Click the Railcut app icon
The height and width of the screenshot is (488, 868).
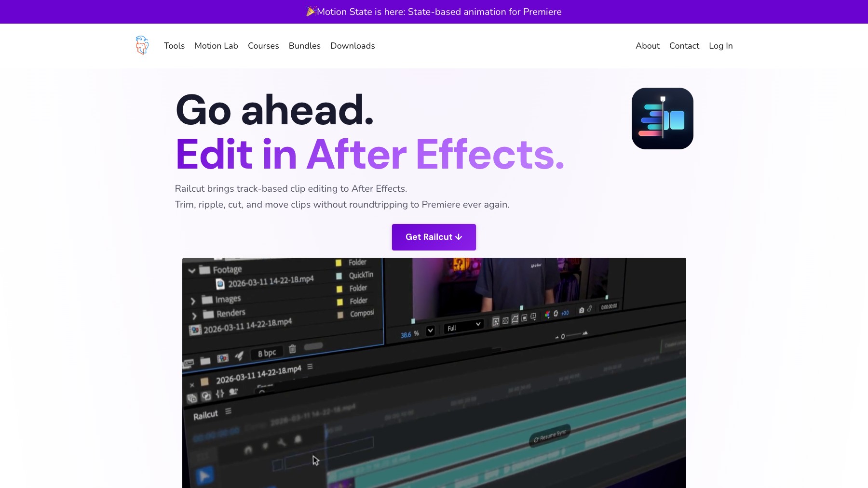(663, 119)
